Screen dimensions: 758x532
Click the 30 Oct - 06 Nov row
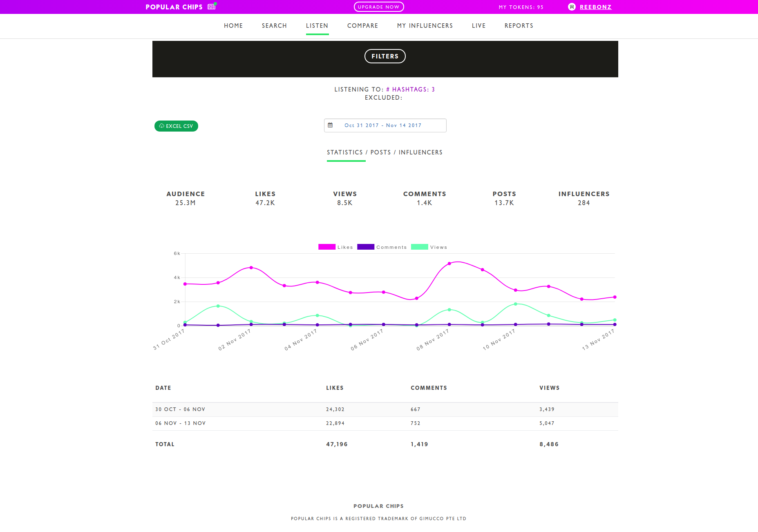385,409
